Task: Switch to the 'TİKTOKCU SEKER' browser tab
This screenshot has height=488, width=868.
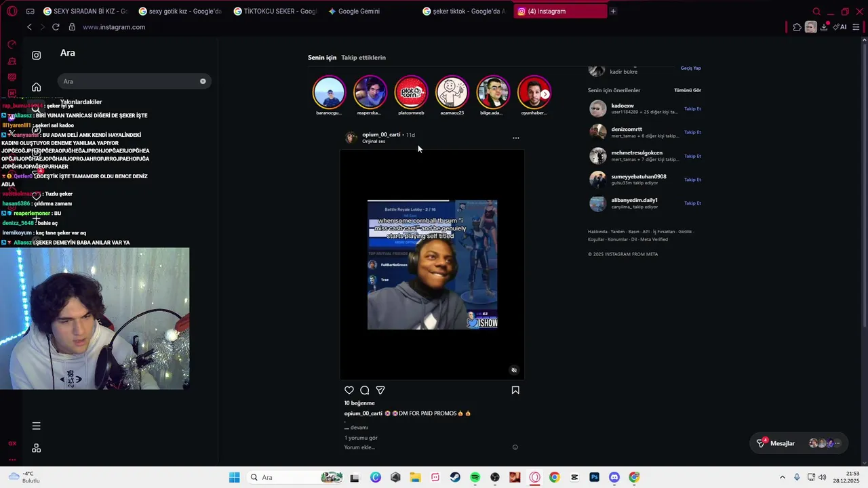Action: [x=274, y=12]
